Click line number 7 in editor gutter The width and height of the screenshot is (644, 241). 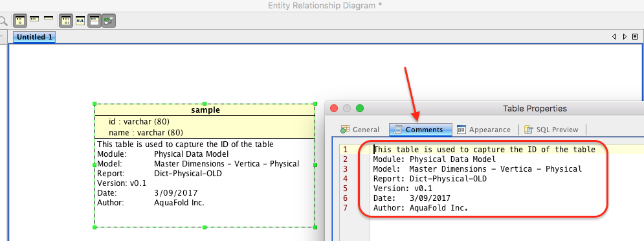[x=346, y=208]
